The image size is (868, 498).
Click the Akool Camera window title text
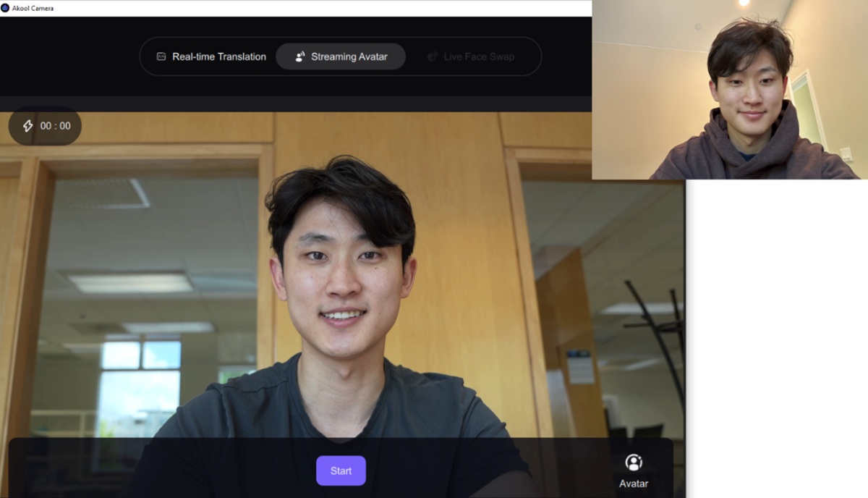(33, 8)
